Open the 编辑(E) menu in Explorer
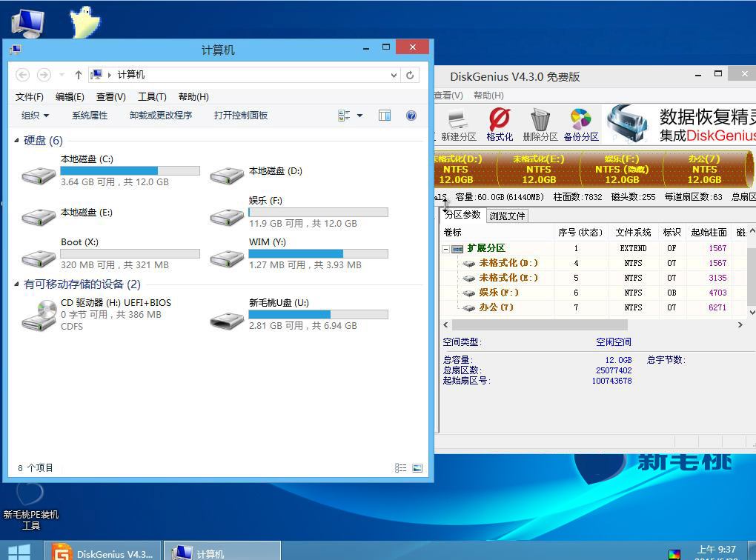The width and height of the screenshot is (756, 560). (x=70, y=97)
